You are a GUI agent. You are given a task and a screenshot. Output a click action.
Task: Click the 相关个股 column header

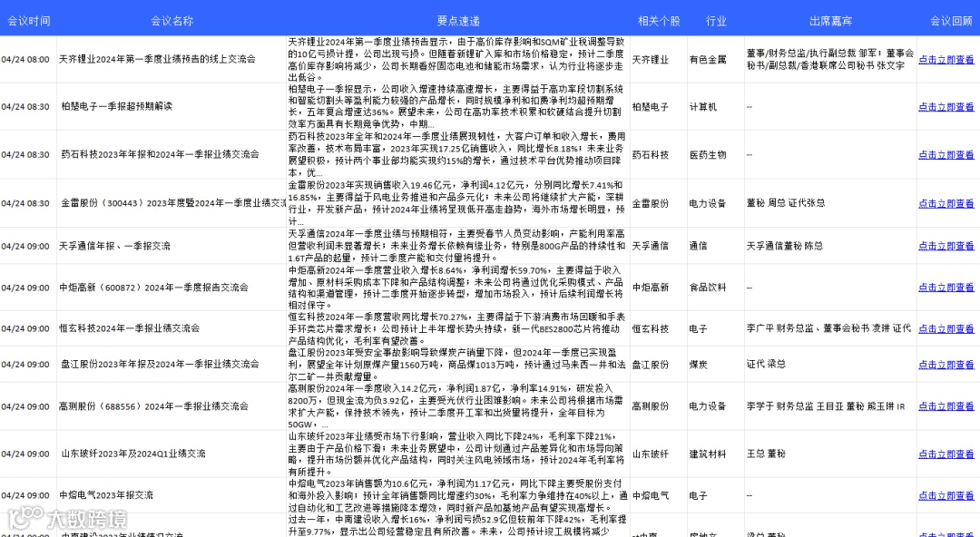click(659, 21)
